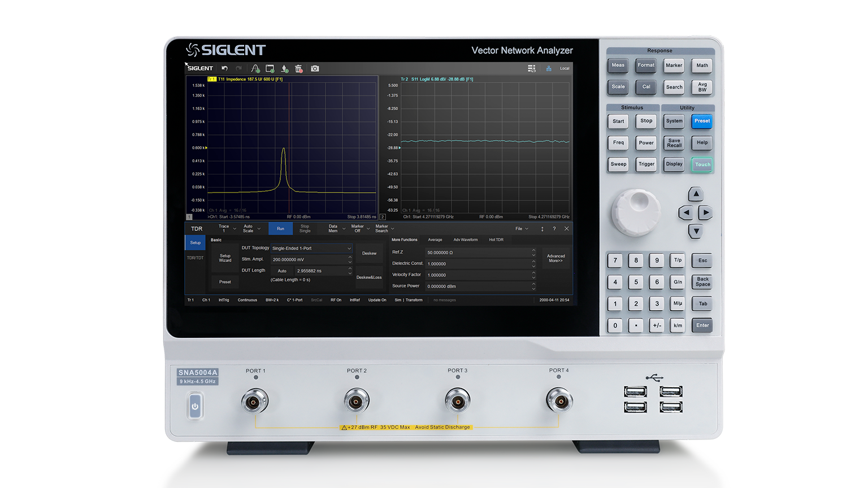This screenshot has height=488, width=868.
Task: Switch to the Hot TDR tab
Action: tap(496, 239)
